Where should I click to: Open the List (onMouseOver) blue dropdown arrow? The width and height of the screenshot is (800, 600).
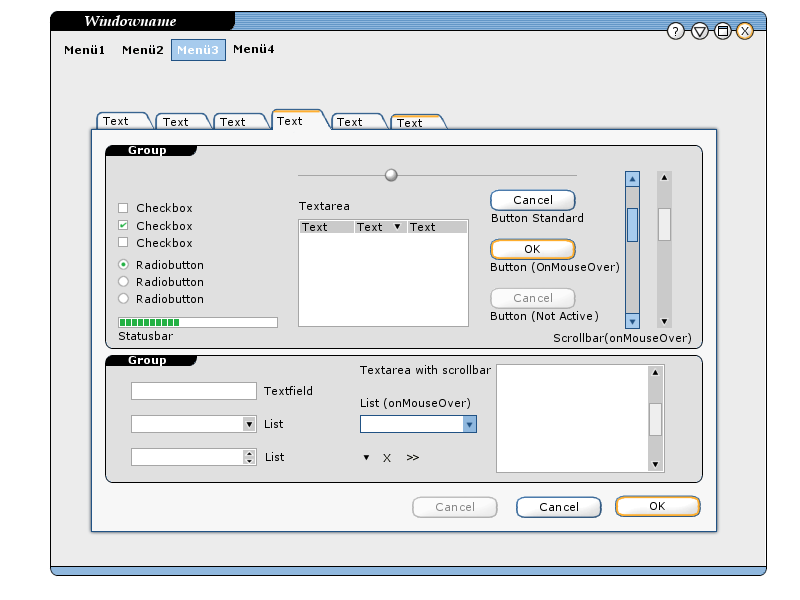click(x=469, y=424)
